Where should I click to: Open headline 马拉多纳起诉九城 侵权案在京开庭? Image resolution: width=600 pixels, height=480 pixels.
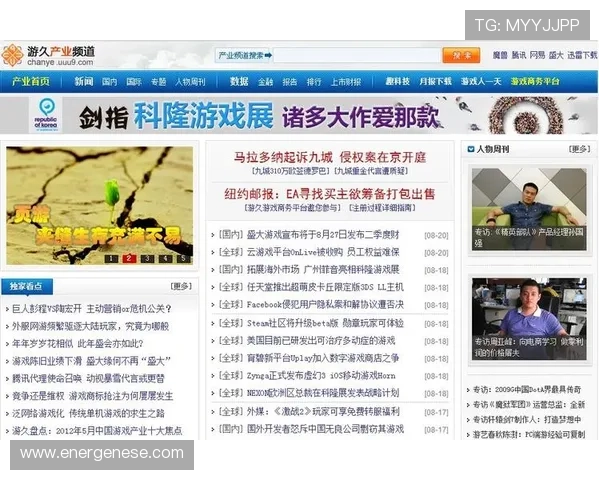point(330,157)
